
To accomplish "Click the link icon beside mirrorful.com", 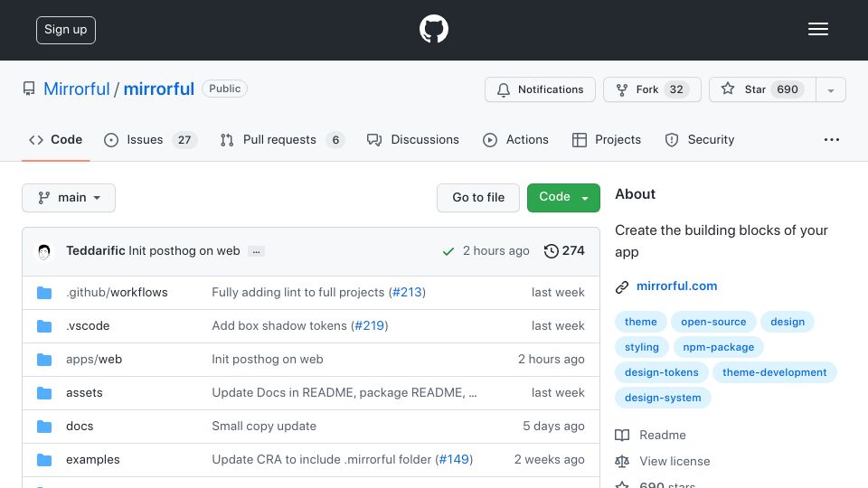I will click(622, 286).
